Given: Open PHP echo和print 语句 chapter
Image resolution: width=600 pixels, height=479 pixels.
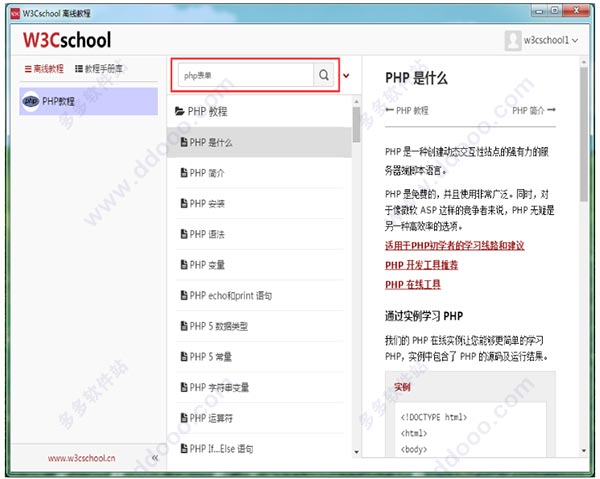Looking at the screenshot, I should [x=259, y=295].
